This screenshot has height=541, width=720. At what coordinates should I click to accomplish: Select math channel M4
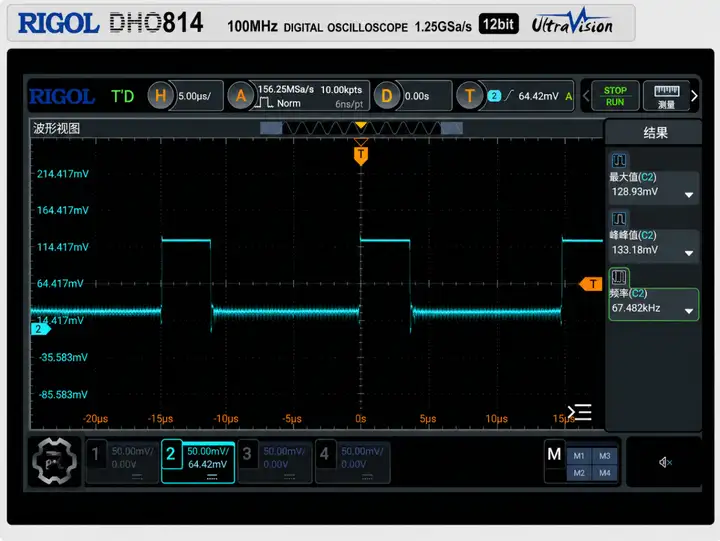tap(605, 473)
